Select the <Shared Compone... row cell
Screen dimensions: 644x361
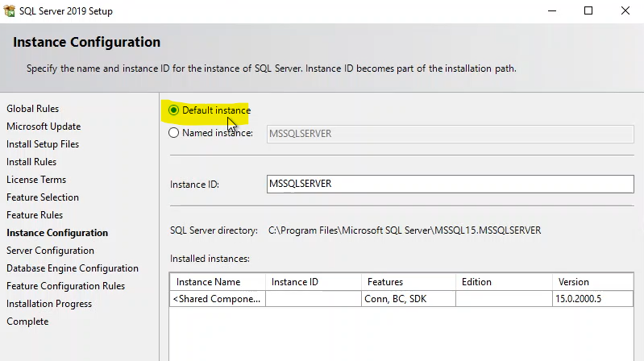pyautogui.click(x=218, y=299)
